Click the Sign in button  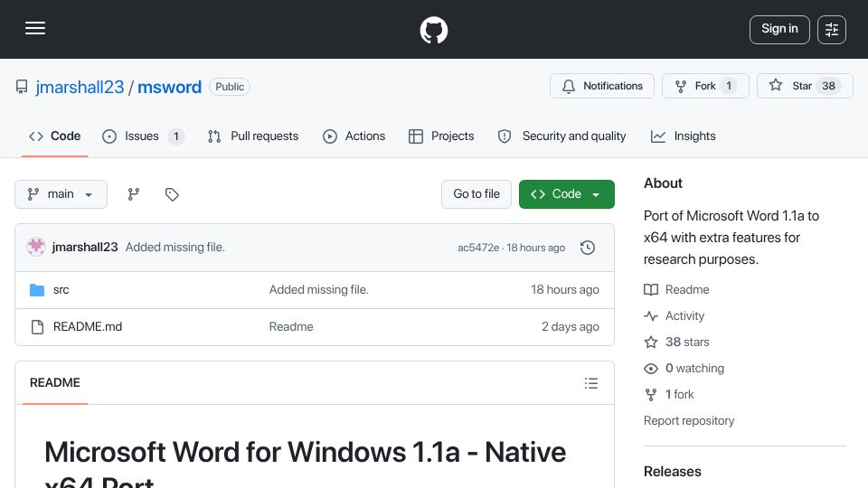(x=779, y=29)
